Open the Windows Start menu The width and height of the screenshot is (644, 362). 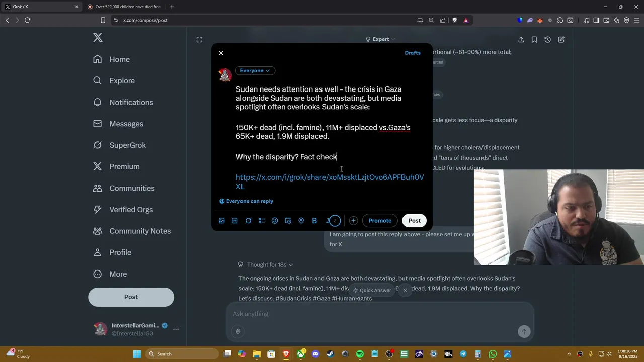pos(137,354)
